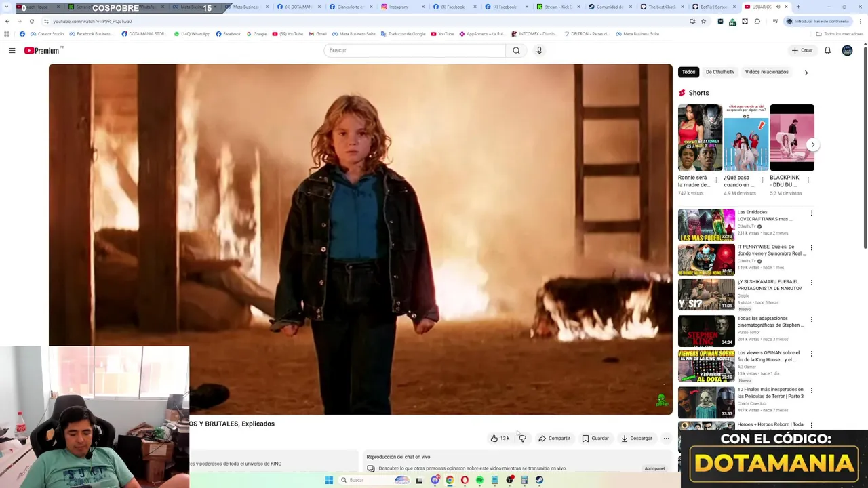Open Todos los marcadores folder
The width and height of the screenshot is (868, 488).
(840, 34)
